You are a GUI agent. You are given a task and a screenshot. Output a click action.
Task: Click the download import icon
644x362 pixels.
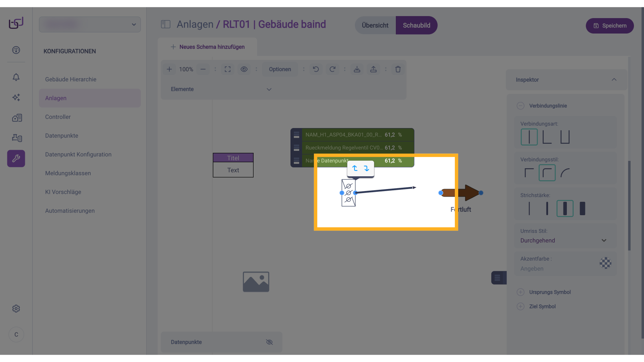[357, 69]
